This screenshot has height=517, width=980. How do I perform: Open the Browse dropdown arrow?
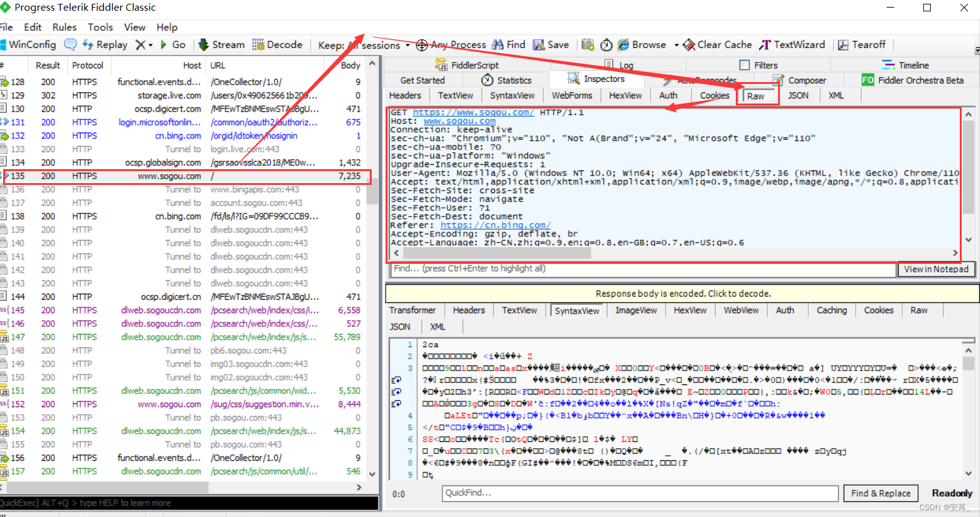[676, 45]
